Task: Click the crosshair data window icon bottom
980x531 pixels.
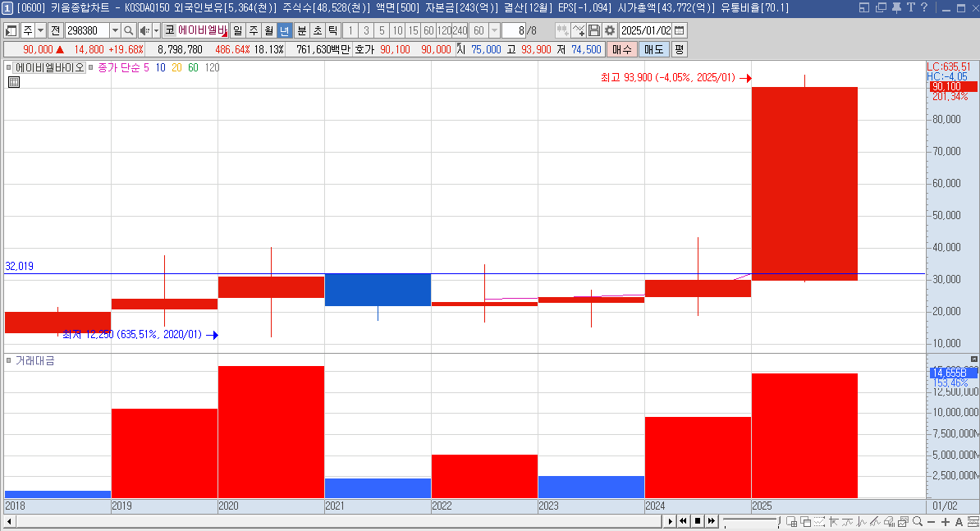Action: [x=791, y=522]
